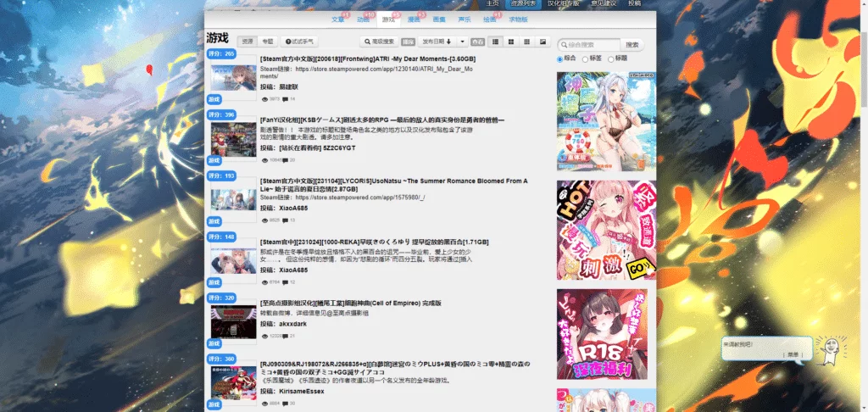Screen dimensions: 868x412
Task: Select the 游戏 category tab
Action: [x=388, y=19]
